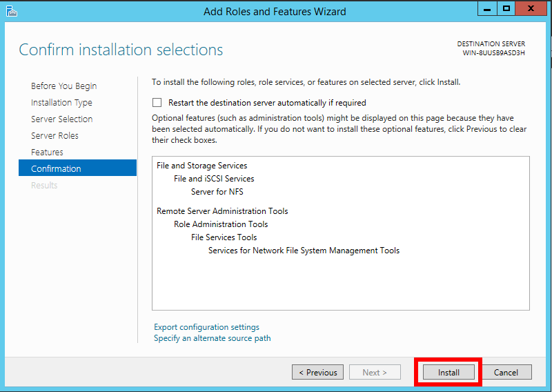
Task: Open the Export configuration settings link
Action: point(206,327)
